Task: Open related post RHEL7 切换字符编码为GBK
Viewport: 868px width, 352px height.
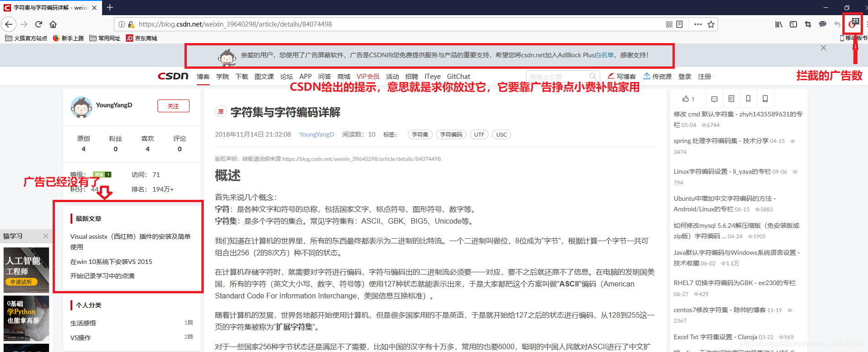Action: 734,283
